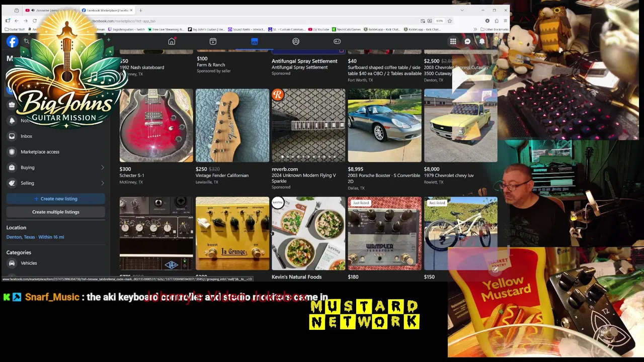Switch to the YouTube browser tab
This screenshot has width=644, height=362.
[50, 10]
